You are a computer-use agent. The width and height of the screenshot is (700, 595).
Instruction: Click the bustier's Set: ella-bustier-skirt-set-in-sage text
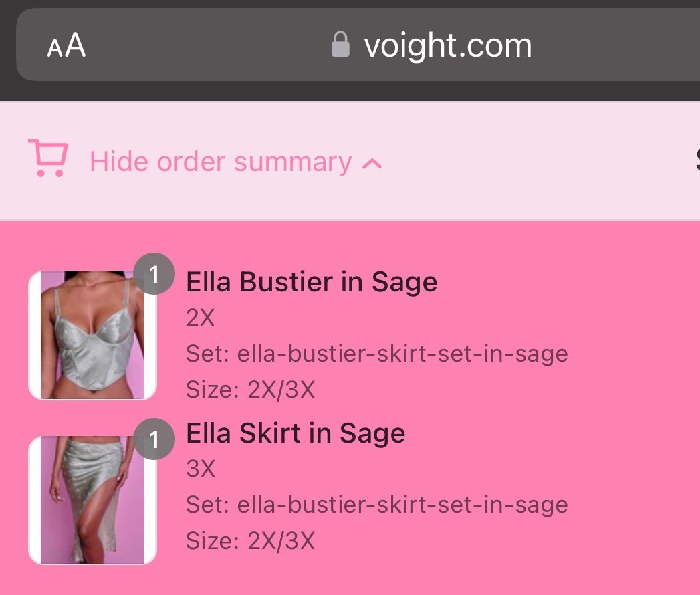[377, 354]
